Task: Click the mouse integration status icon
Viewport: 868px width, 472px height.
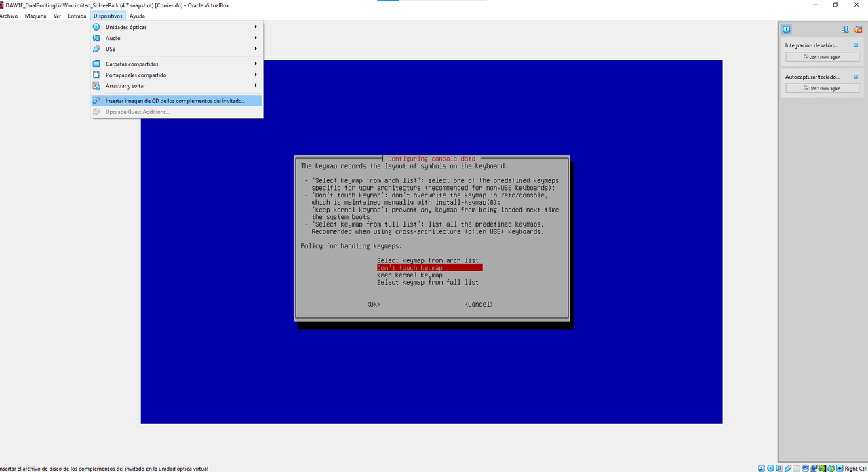Action: (831, 468)
